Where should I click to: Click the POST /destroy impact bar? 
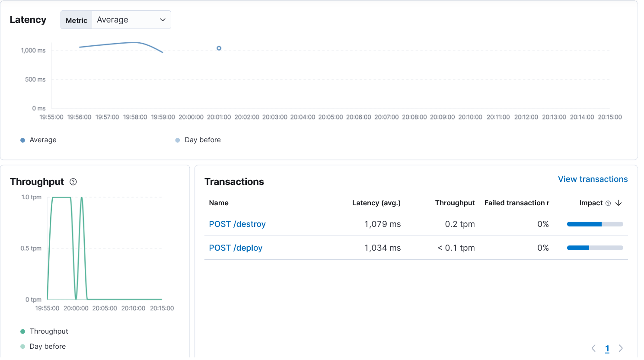(595, 224)
